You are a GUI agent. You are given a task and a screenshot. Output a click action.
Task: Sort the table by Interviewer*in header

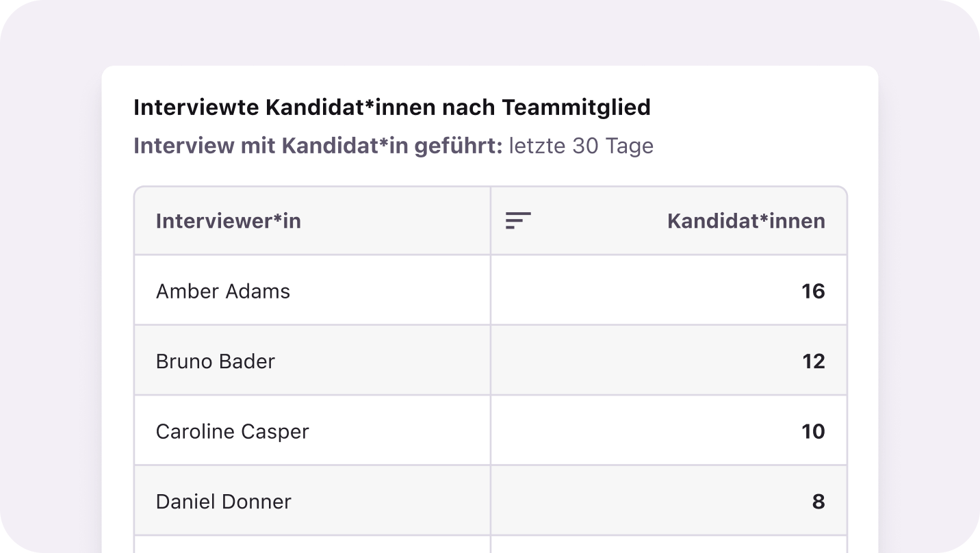(228, 221)
